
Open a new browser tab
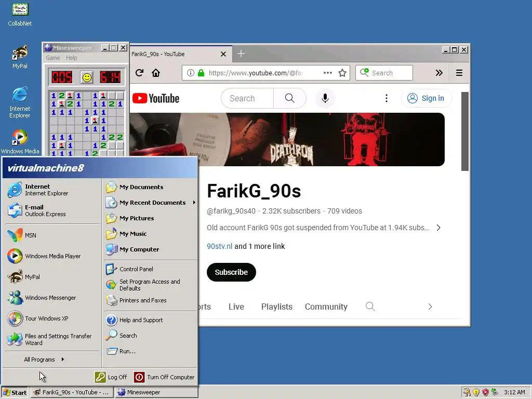[241, 54]
